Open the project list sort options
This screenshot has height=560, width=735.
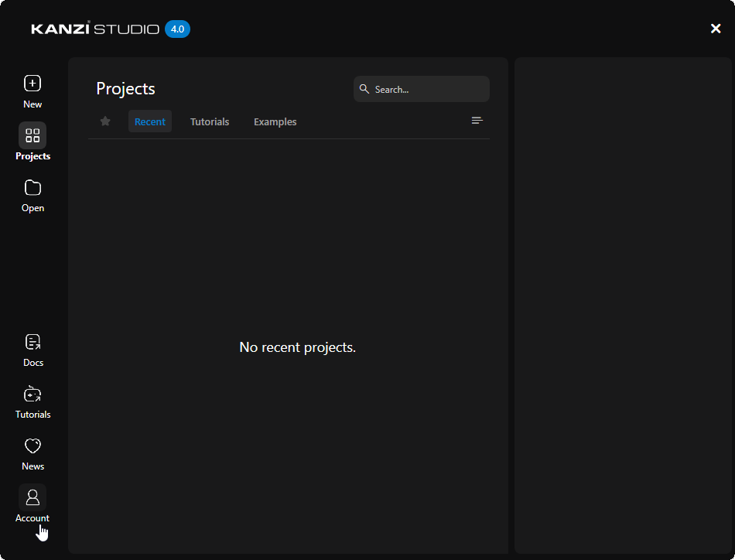click(x=477, y=120)
